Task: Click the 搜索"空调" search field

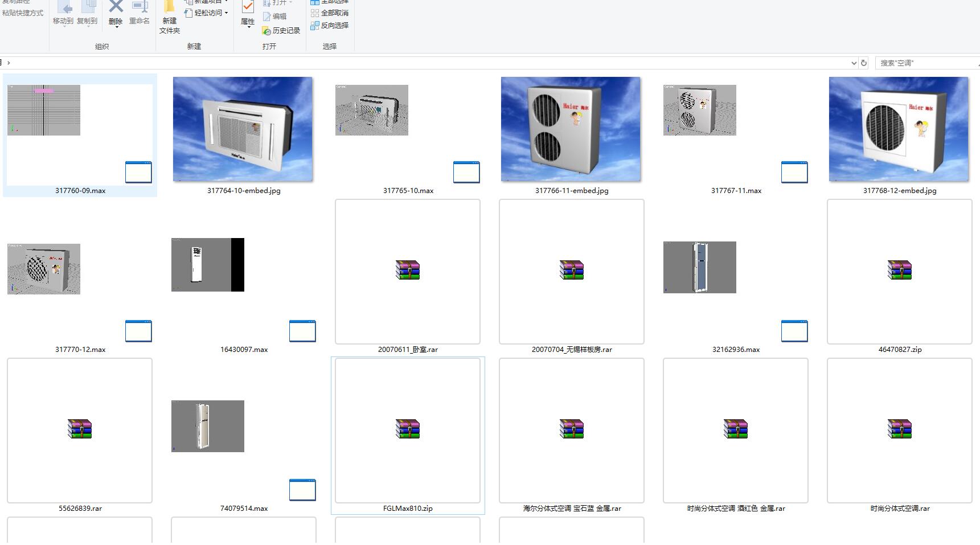Action: pyautogui.click(x=927, y=63)
